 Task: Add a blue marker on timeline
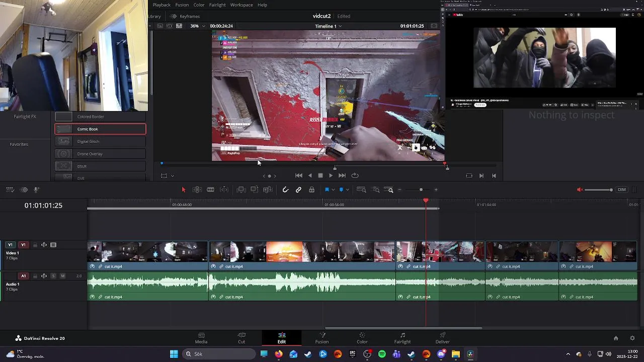[341, 190]
